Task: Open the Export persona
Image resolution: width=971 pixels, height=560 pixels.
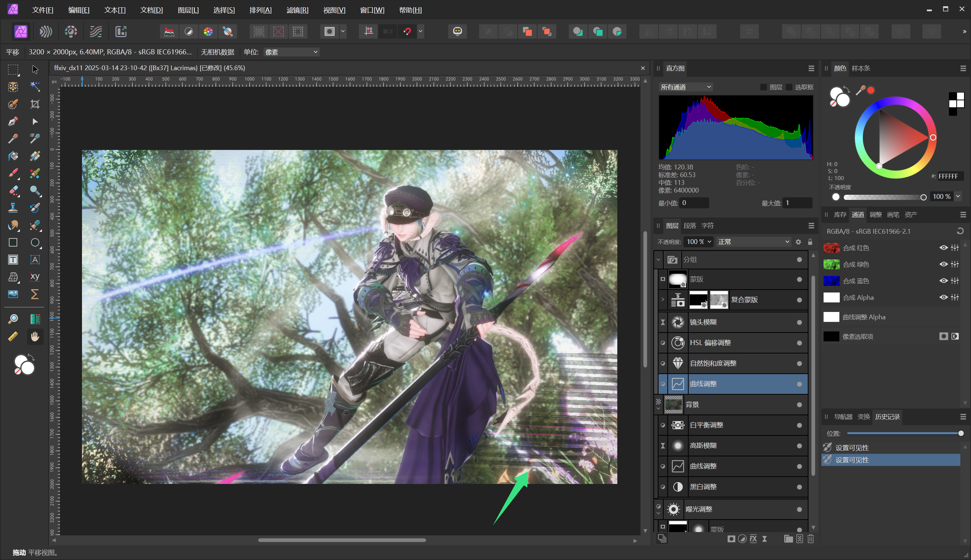Action: [x=121, y=32]
